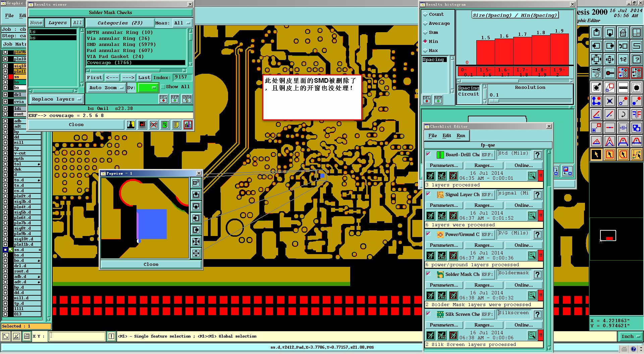Select the black arrow single-select tool
Viewport: 644px width, 354px height.
pyautogui.click(x=596, y=155)
